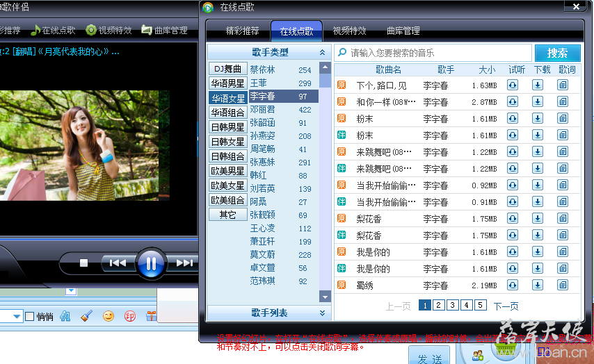Click the add friends icon near 发送
The width and height of the screenshot is (594, 364).
(x=478, y=356)
